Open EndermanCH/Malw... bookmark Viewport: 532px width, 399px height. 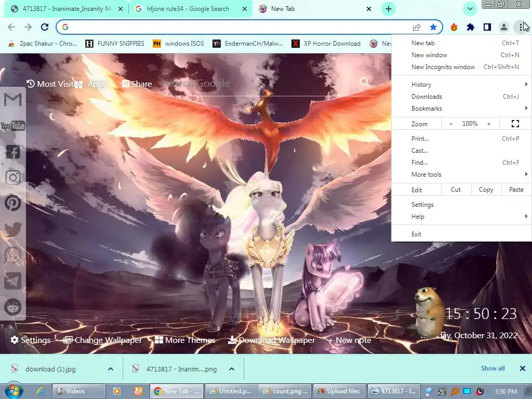(248, 44)
